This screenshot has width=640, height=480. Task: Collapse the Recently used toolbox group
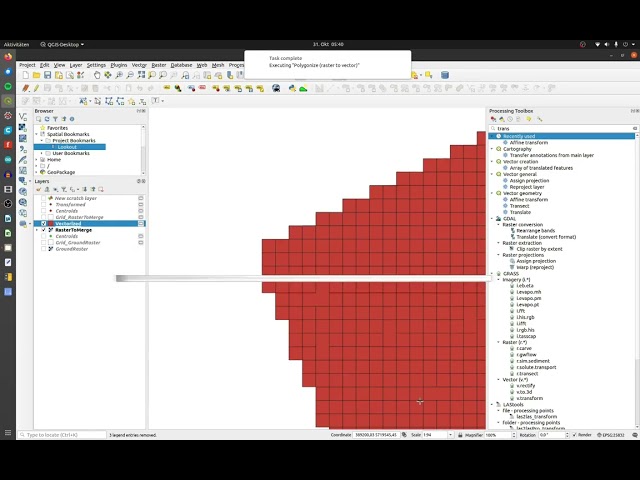coord(492,136)
